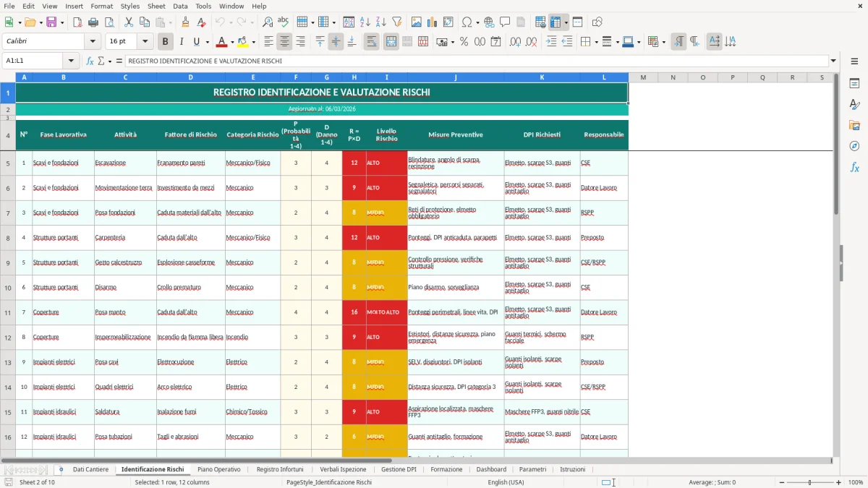Show Draw Functions shapes icon

coord(597,22)
